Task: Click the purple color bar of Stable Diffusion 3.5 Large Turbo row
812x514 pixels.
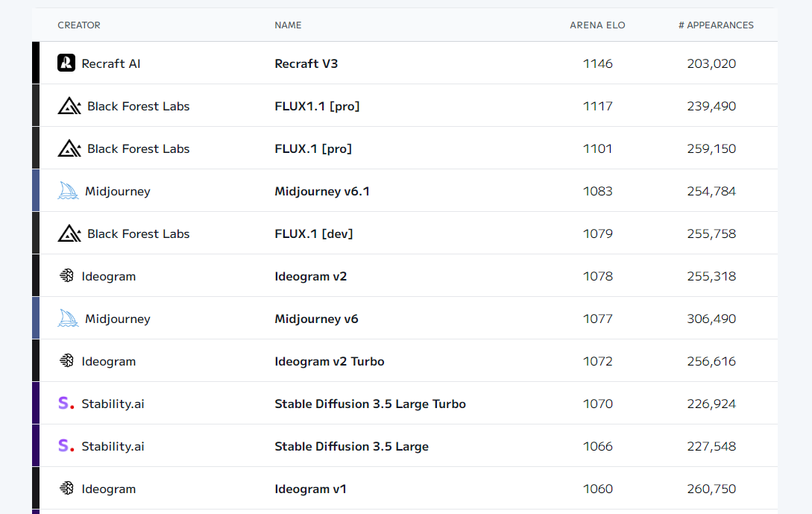Action: click(x=36, y=404)
